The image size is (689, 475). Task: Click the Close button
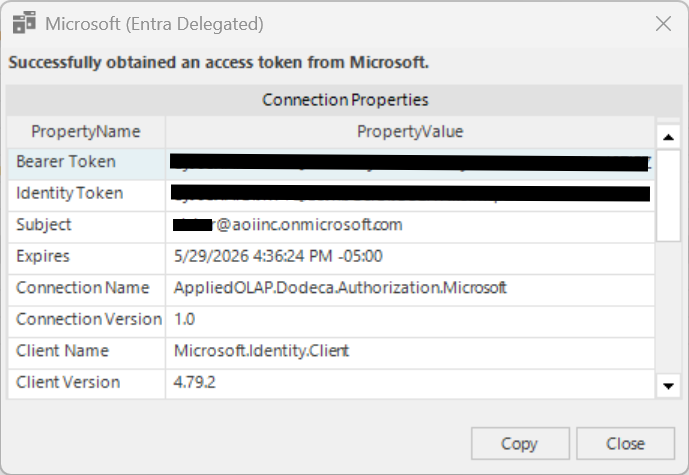[x=625, y=443]
